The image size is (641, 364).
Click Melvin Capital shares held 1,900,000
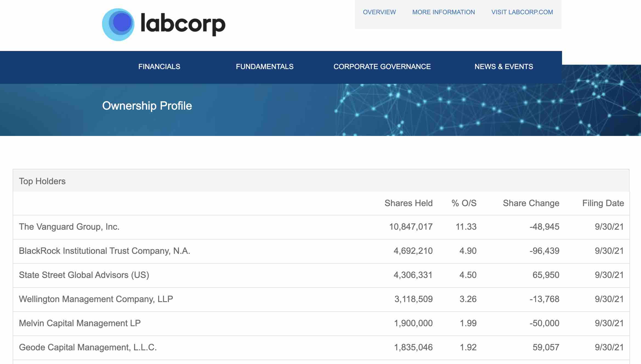point(413,323)
